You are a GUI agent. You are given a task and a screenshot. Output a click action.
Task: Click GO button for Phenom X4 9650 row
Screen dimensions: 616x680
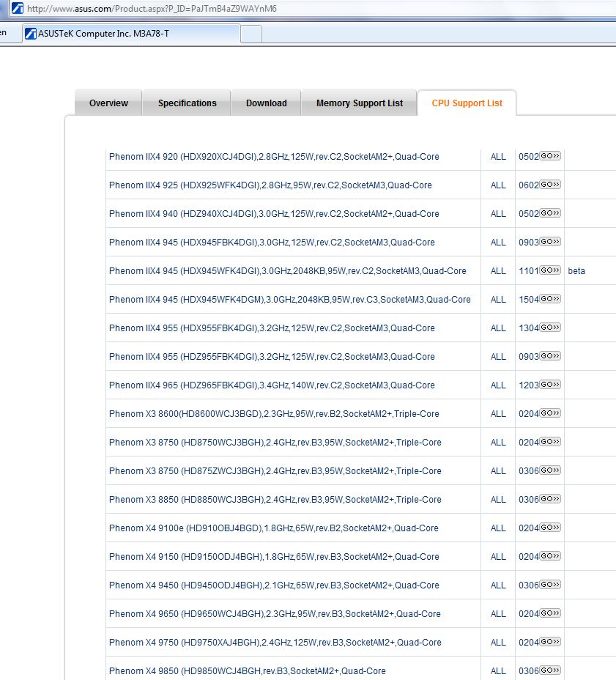pos(550,614)
